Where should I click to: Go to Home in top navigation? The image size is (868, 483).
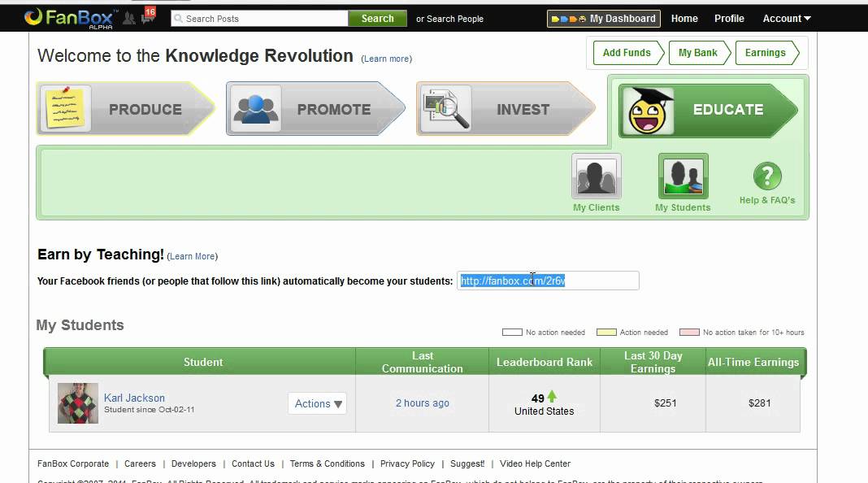684,18
